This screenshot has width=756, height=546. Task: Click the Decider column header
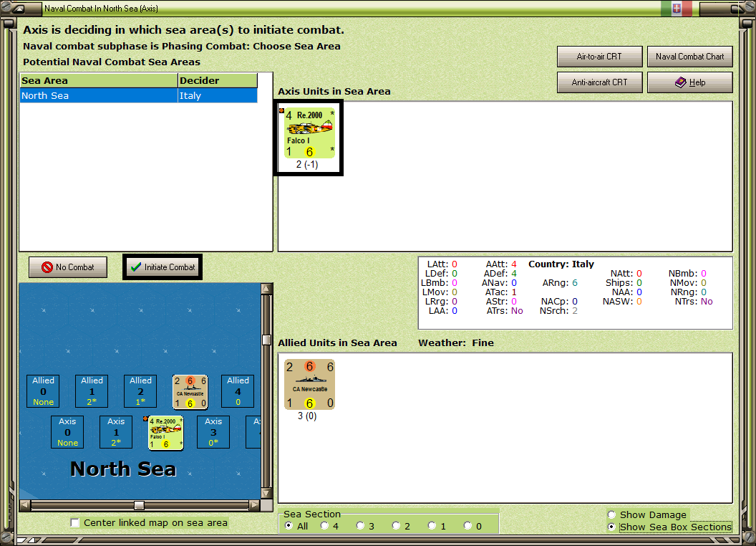[x=218, y=81]
